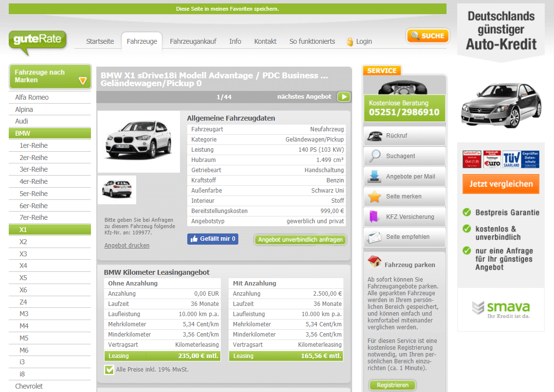Click the guteRate logo

(x=37, y=42)
